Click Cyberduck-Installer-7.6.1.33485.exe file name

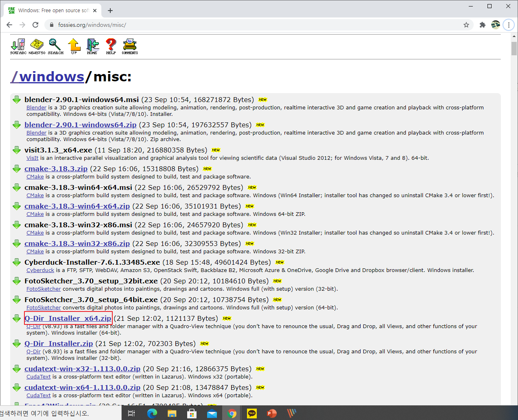point(92,262)
